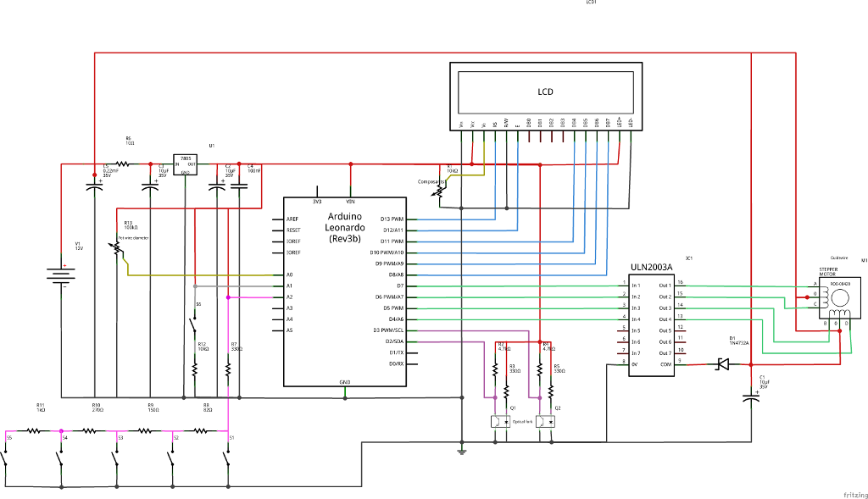Click the "In 1" input label on ULN2003A
The image size is (868, 499).
(x=636, y=286)
